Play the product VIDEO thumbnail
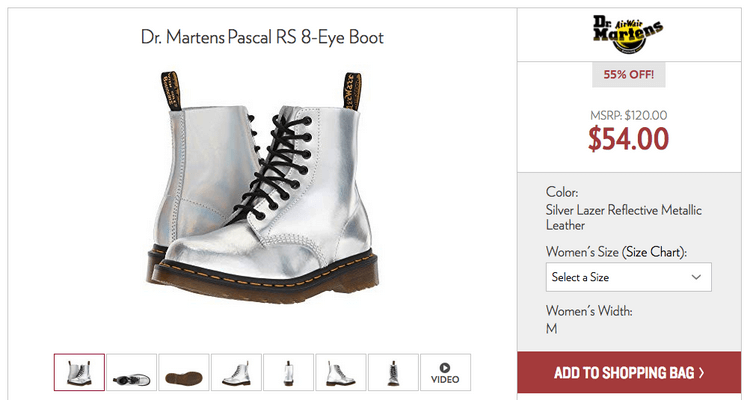 point(445,372)
